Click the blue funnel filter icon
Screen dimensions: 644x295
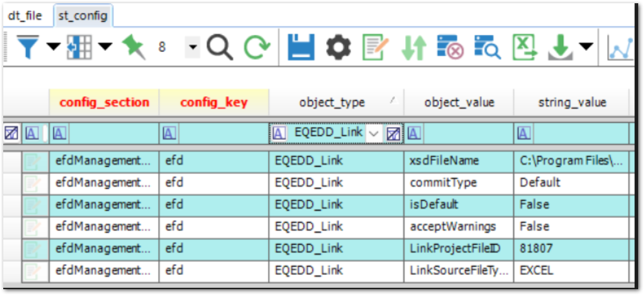pyautogui.click(x=28, y=47)
